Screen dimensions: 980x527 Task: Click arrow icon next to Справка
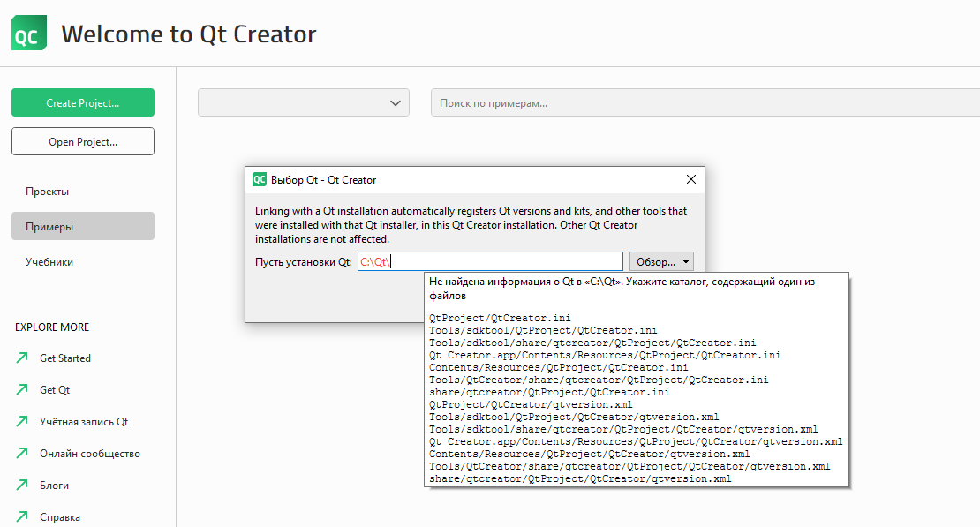(x=22, y=516)
